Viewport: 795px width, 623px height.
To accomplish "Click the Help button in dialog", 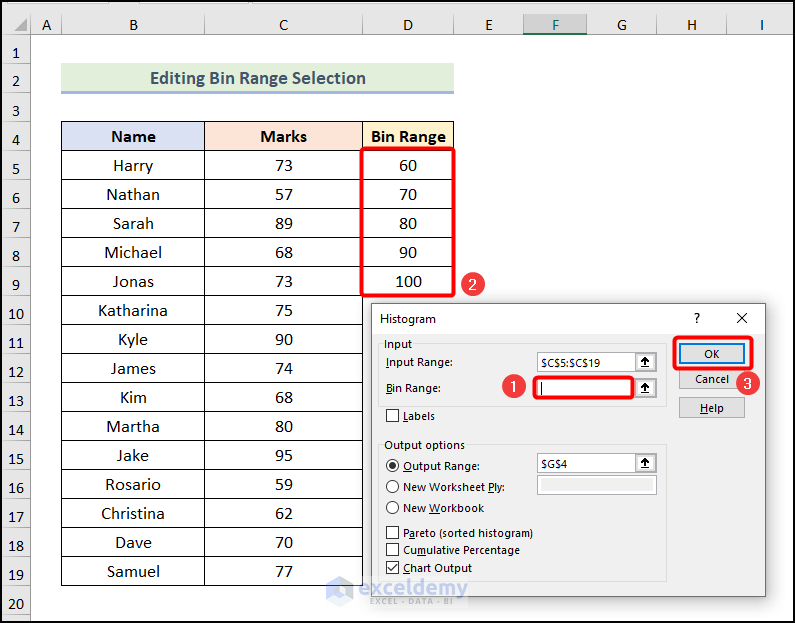I will (711, 408).
